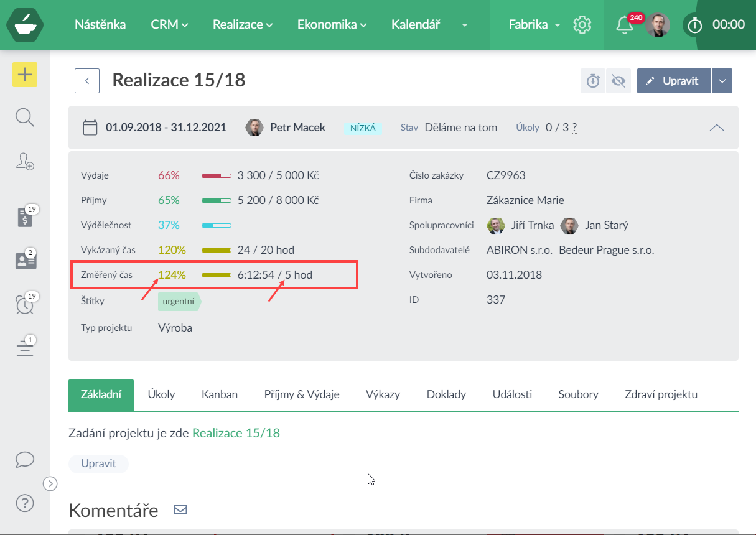This screenshot has width=756, height=535.
Task: Click the Změřený čas progress bar
Action: point(217,275)
